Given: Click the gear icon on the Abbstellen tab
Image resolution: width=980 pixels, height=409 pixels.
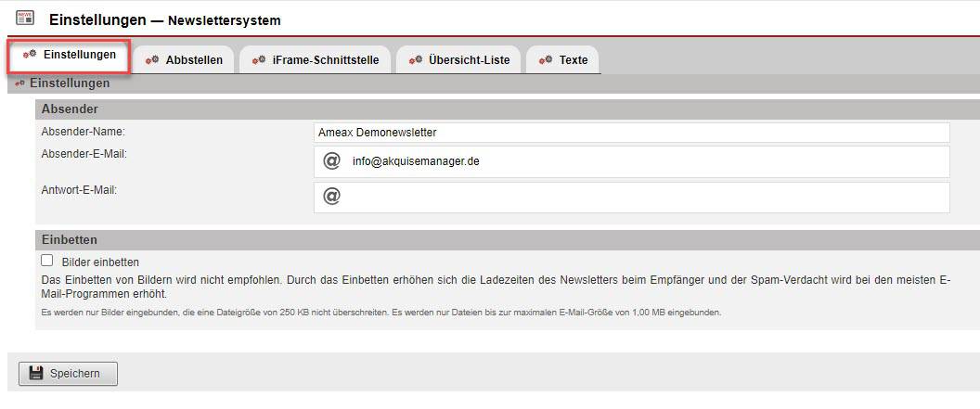Looking at the screenshot, I should coord(152,60).
